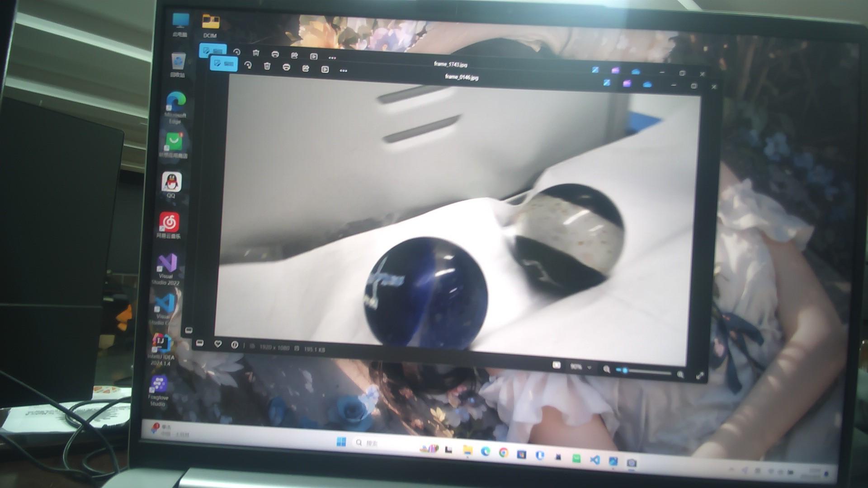Share the frame_0146.jpg image
This screenshot has height=488, width=868.
pos(306,68)
